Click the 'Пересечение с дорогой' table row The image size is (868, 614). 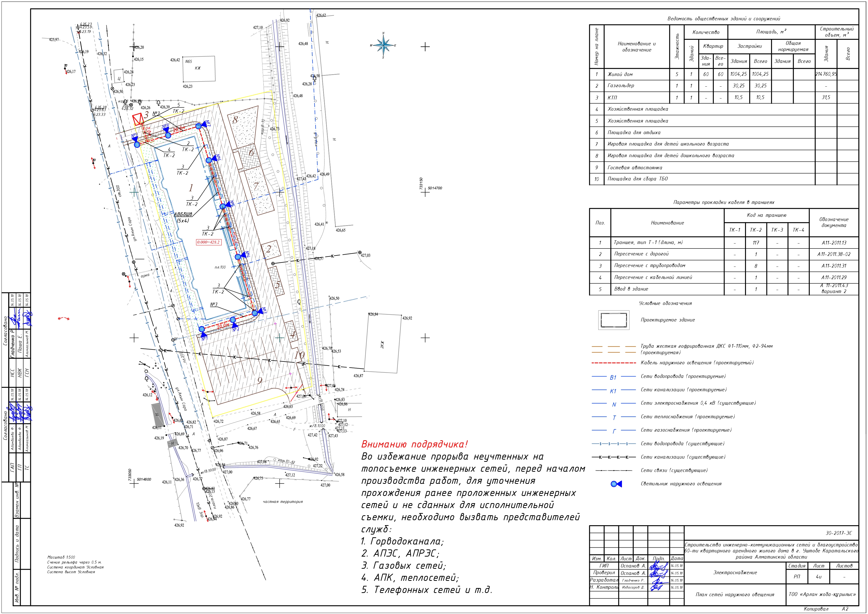coord(724,254)
